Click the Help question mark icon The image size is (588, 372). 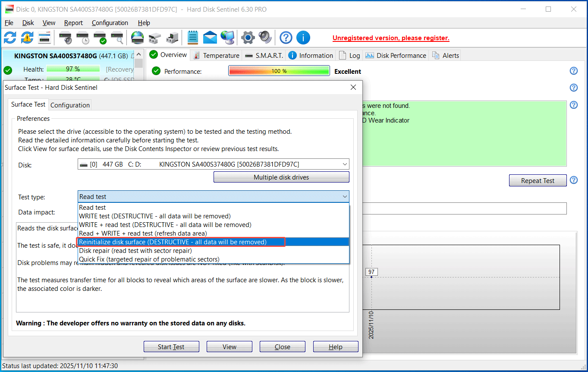[x=286, y=38]
